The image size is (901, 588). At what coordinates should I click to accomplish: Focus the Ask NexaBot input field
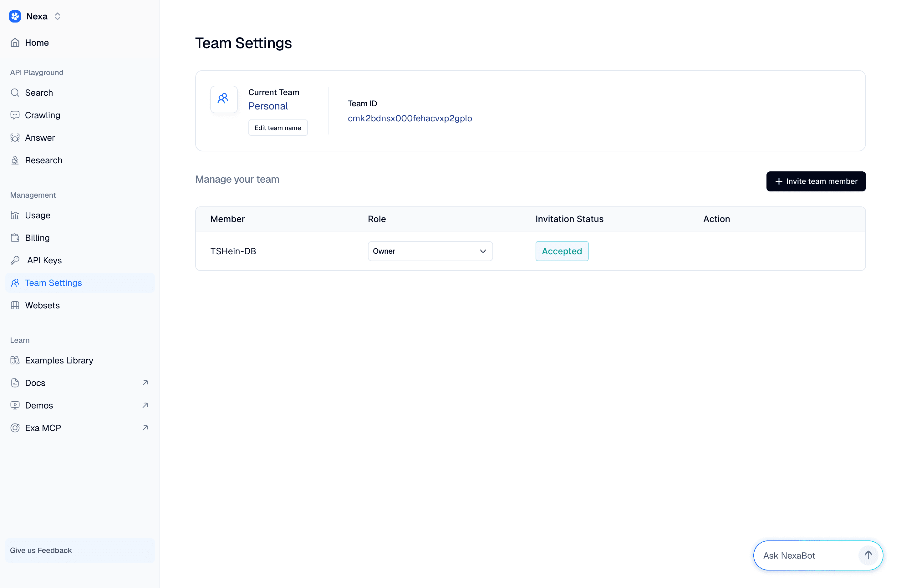coord(806,555)
